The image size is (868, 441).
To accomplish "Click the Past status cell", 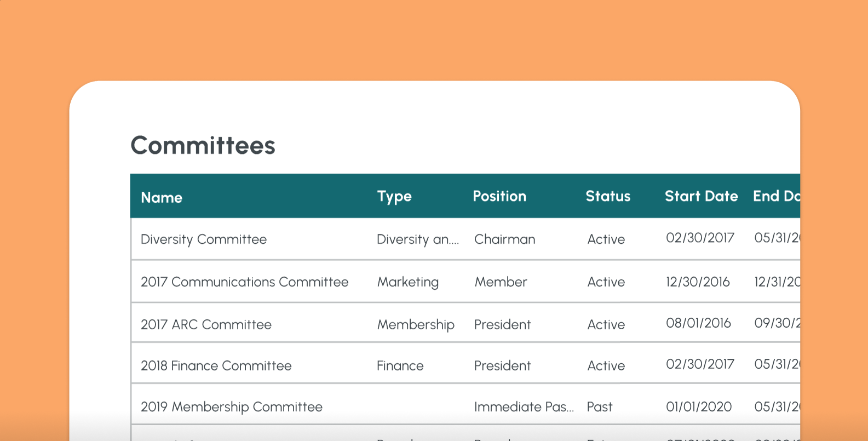I will click(x=599, y=406).
